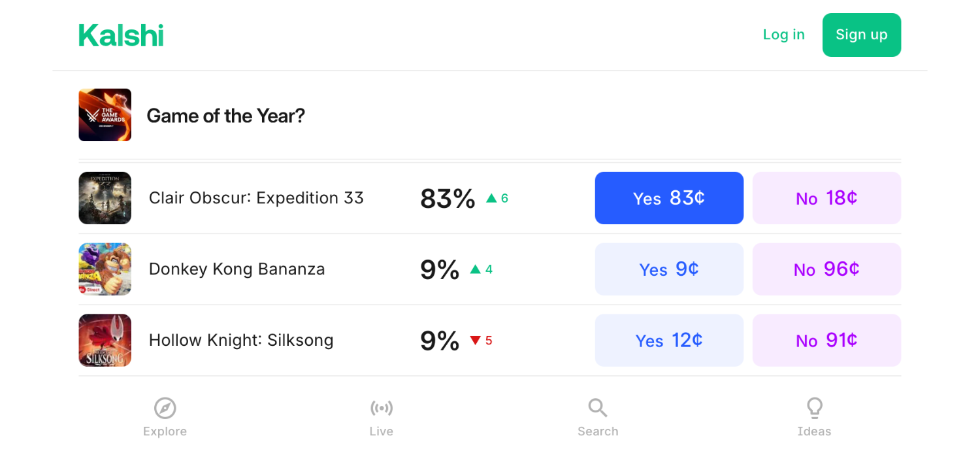Click the Kalshi logo
Viewport: 980px width, 453px height.
pos(121,35)
